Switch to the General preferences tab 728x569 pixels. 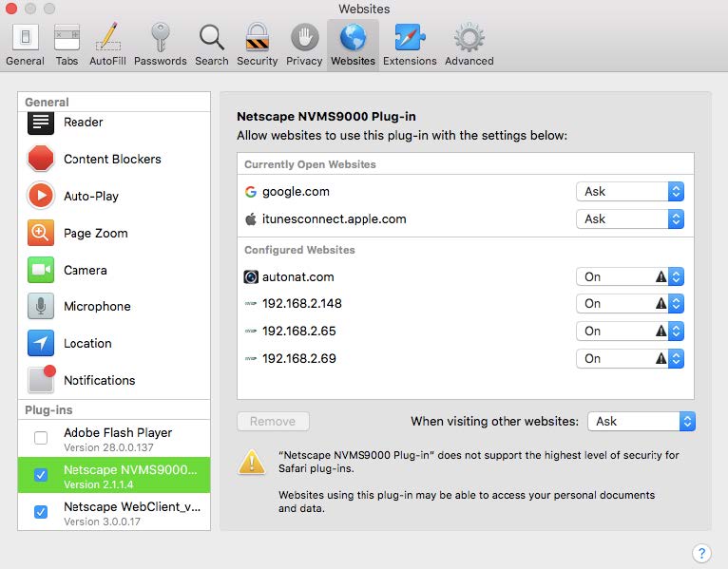pos(25,45)
